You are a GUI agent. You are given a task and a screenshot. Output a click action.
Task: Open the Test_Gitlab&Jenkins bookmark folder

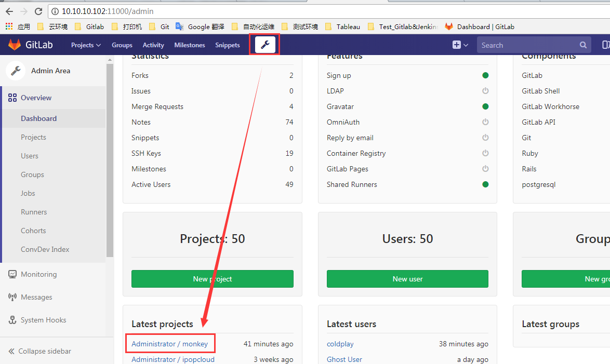pyautogui.click(x=403, y=26)
